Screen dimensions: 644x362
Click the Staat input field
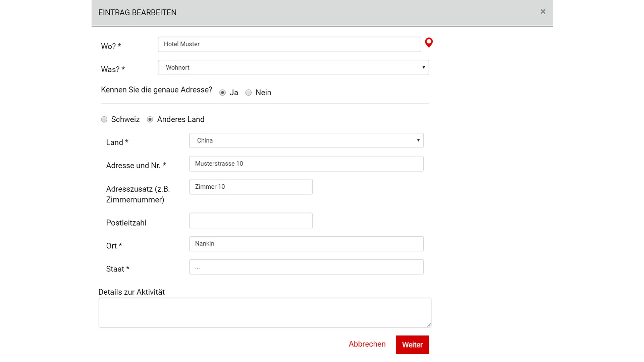tap(306, 267)
